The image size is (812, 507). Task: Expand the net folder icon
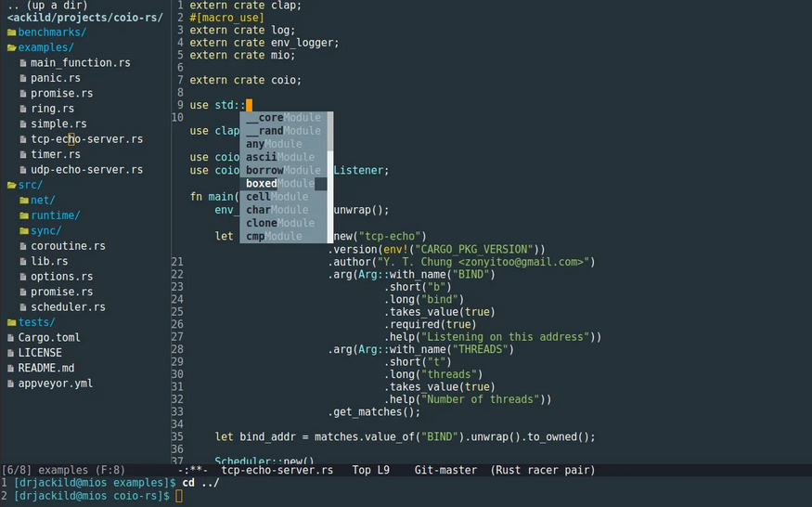(x=24, y=200)
